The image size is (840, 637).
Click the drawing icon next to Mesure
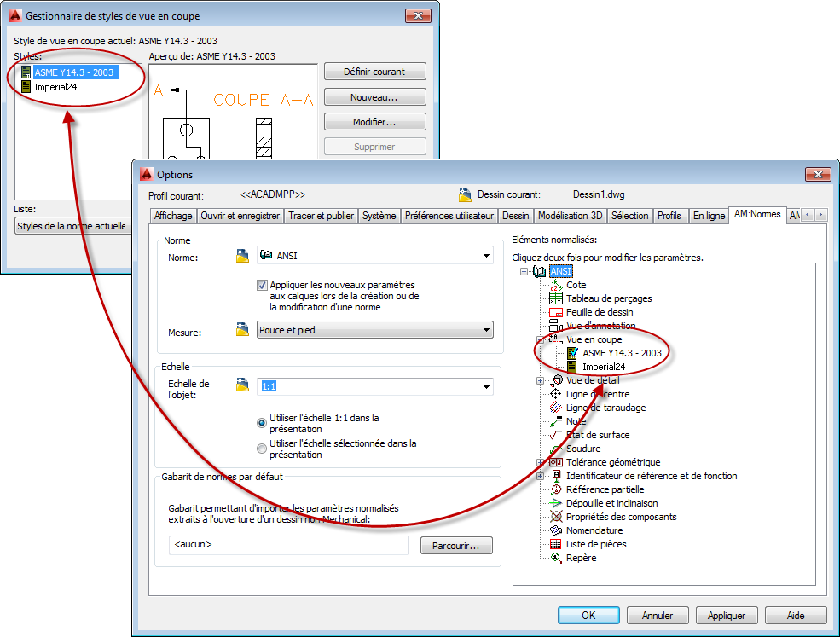(243, 329)
